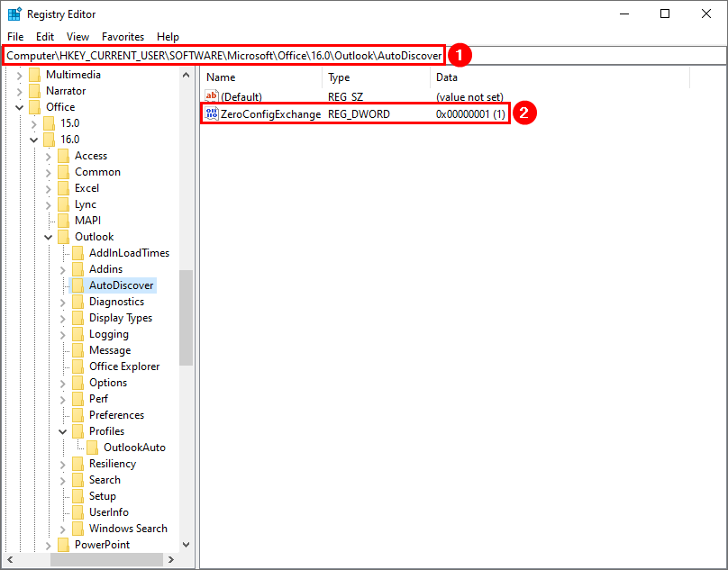Click the Outlook key folder icon
This screenshot has height=570, width=728.
tap(64, 237)
